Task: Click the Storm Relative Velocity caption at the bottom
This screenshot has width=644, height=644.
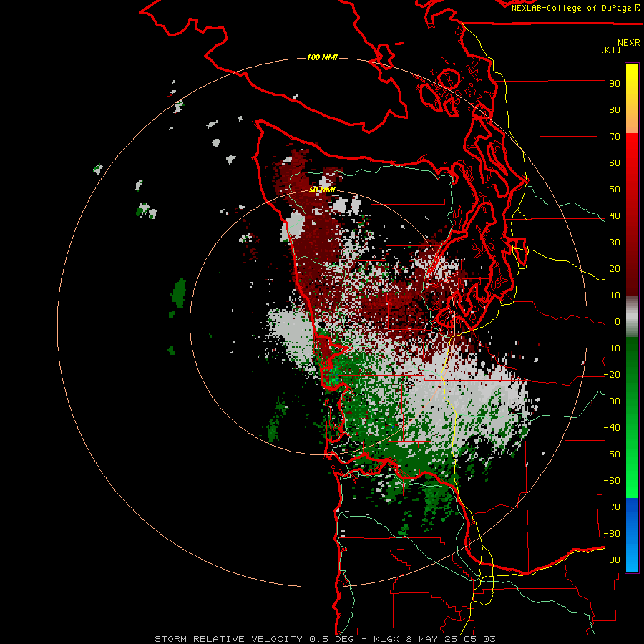Action: [x=326, y=639]
